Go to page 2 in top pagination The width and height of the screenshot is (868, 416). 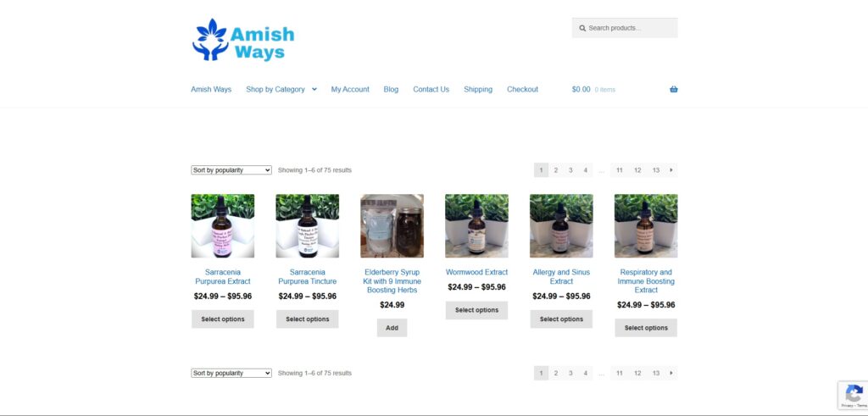[556, 170]
